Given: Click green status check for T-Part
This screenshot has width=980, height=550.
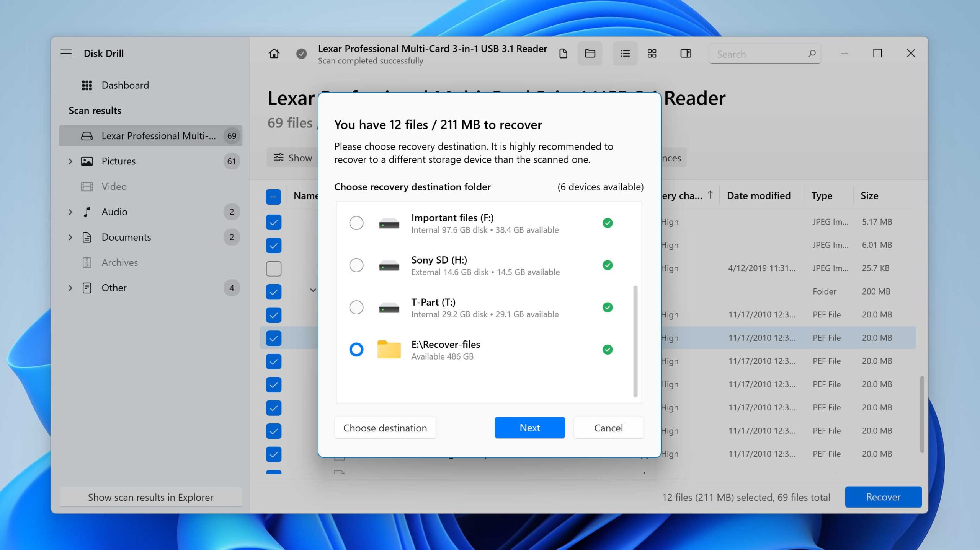Looking at the screenshot, I should click(x=608, y=307).
